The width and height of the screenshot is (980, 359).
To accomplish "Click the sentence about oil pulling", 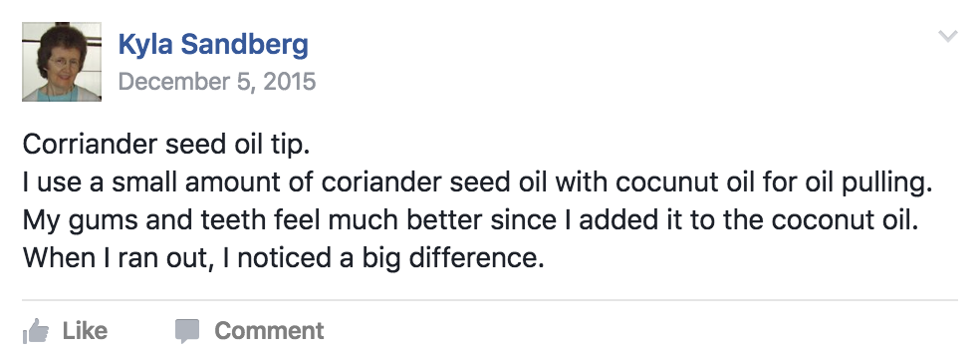I will (x=477, y=182).
